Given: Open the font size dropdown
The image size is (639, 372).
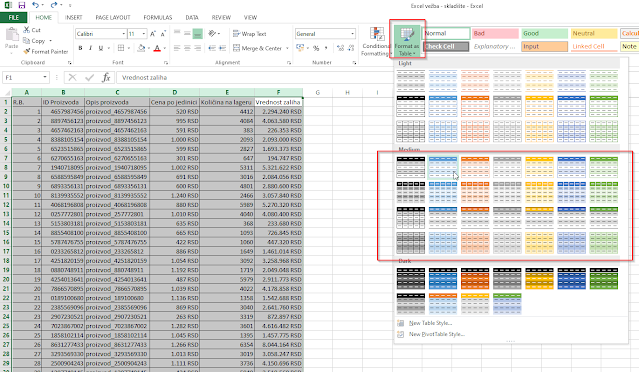Looking at the screenshot, I should coord(143,34).
